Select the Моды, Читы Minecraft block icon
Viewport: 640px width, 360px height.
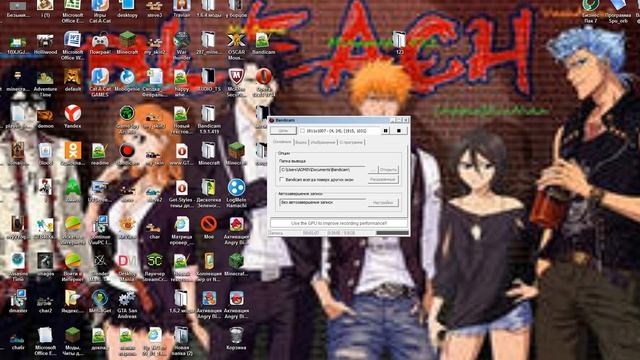tap(73, 341)
